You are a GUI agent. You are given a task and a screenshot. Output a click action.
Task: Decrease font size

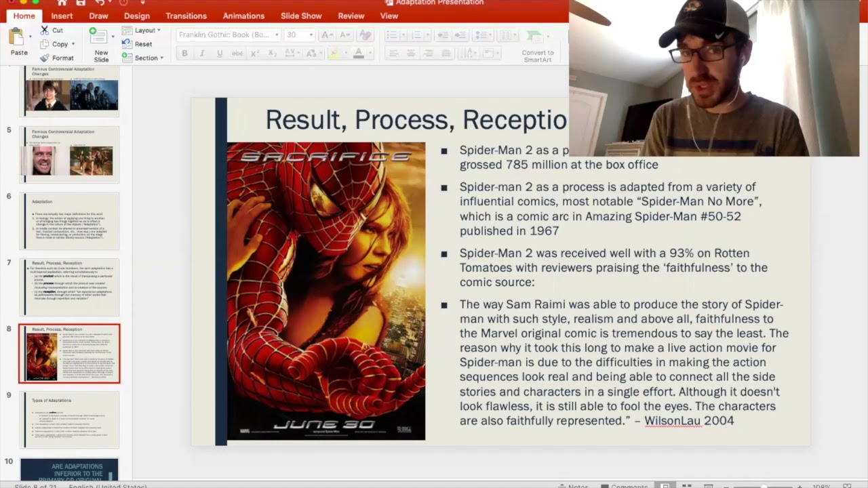pyautogui.click(x=344, y=35)
